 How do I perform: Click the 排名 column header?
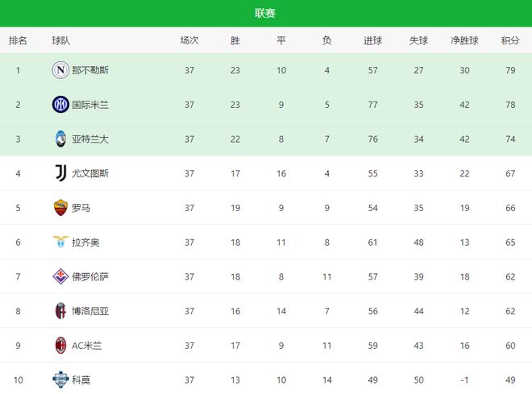coord(18,40)
